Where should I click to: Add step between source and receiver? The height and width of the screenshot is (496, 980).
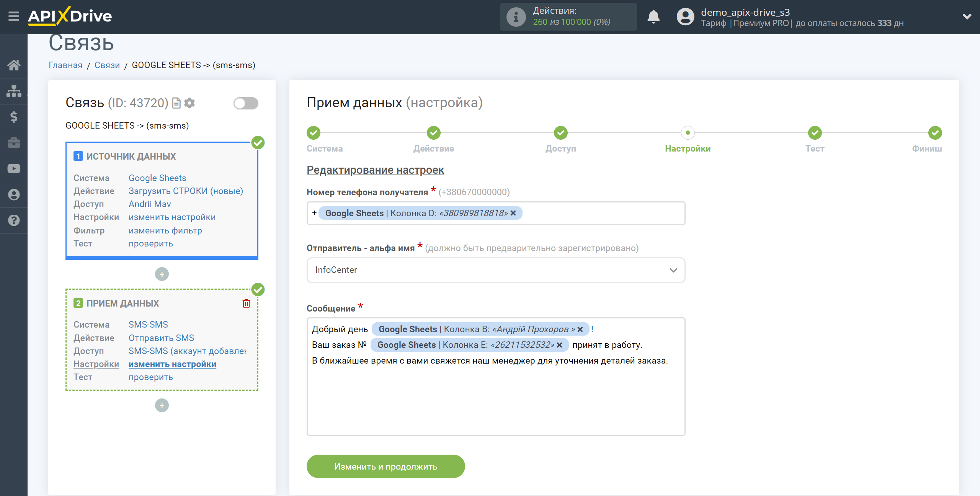[162, 274]
